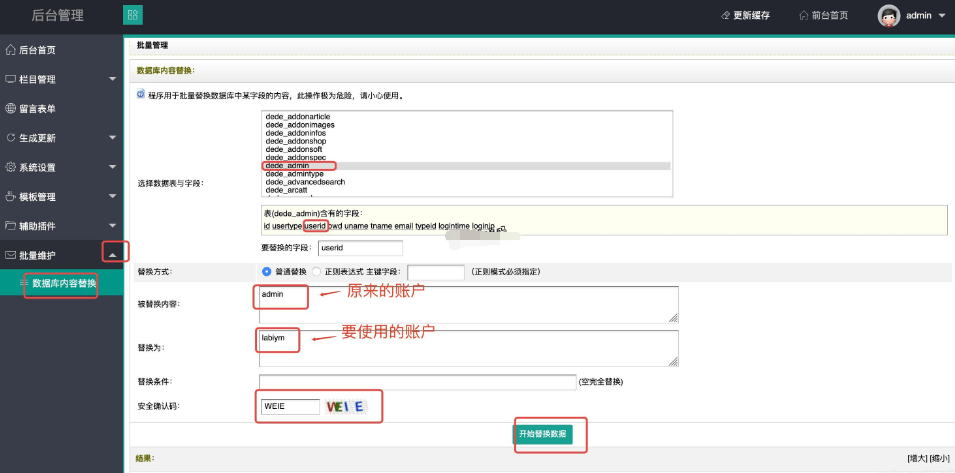Expand the 生成更新 arrow
This screenshot has width=955, height=473.
(112, 138)
